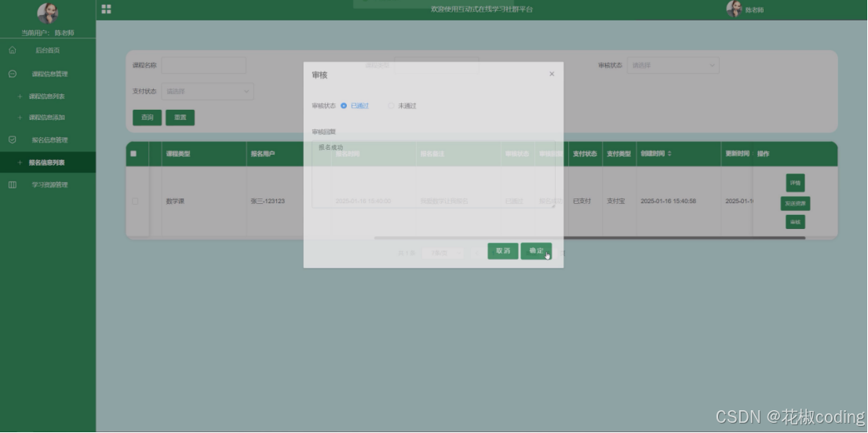Click the horizontal scrollbar under the table
This screenshot has height=433, width=868.
pyautogui.click(x=589, y=238)
